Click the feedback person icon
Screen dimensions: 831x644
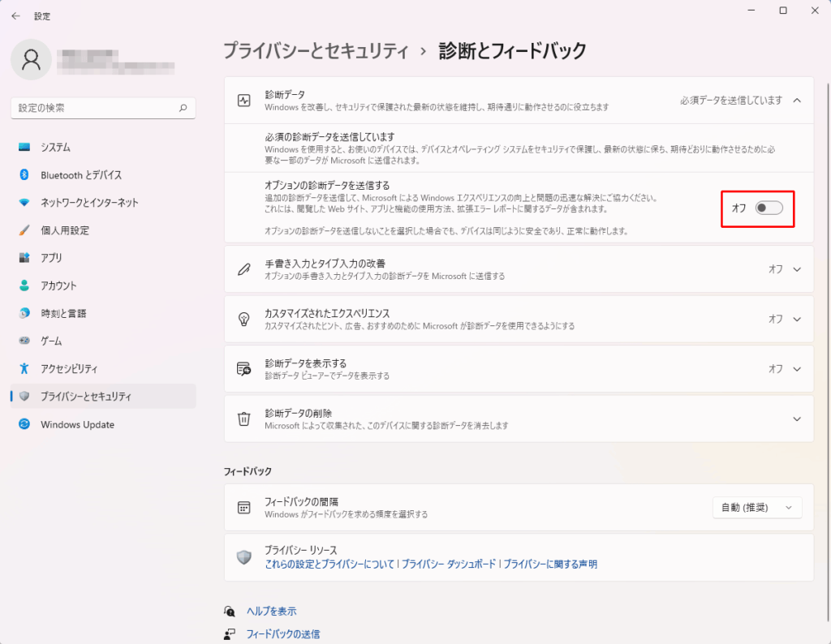coord(230,634)
